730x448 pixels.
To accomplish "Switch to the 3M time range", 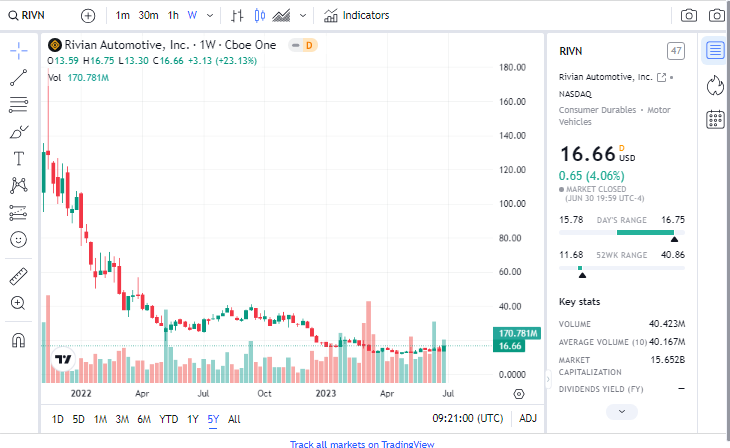I will 122,419.
